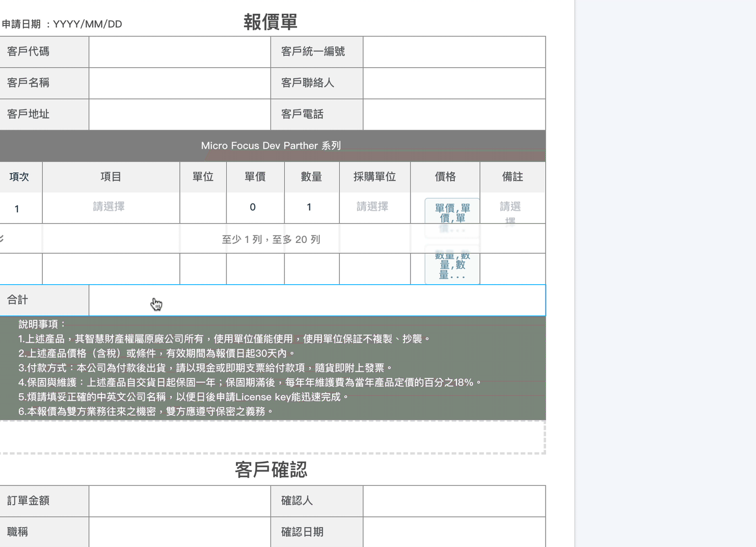This screenshot has height=547, width=756.
Task: Select the 合計 total field
Action: click(x=316, y=300)
